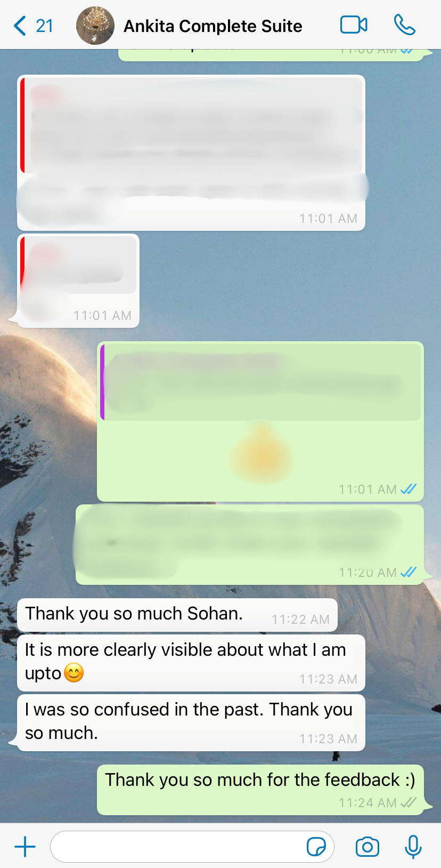Tap the microphone to record voice message
Screen dimensions: 441x868
click(x=413, y=847)
